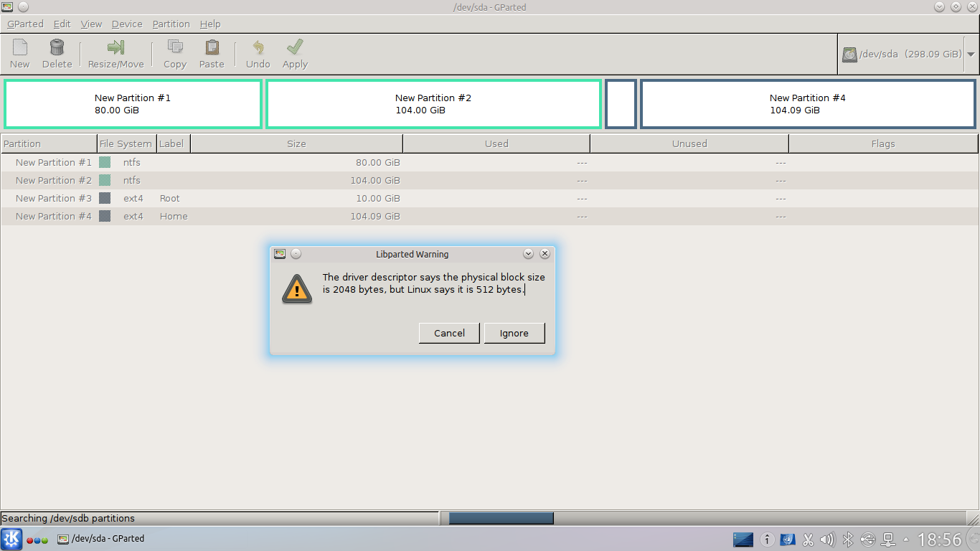
Task: Open the volume speaker tray icon
Action: click(x=827, y=540)
